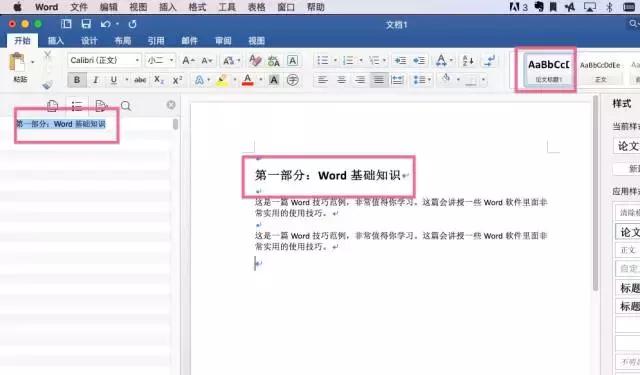Click the red font color button
Viewport: 640px width, 375px height.
(x=248, y=80)
